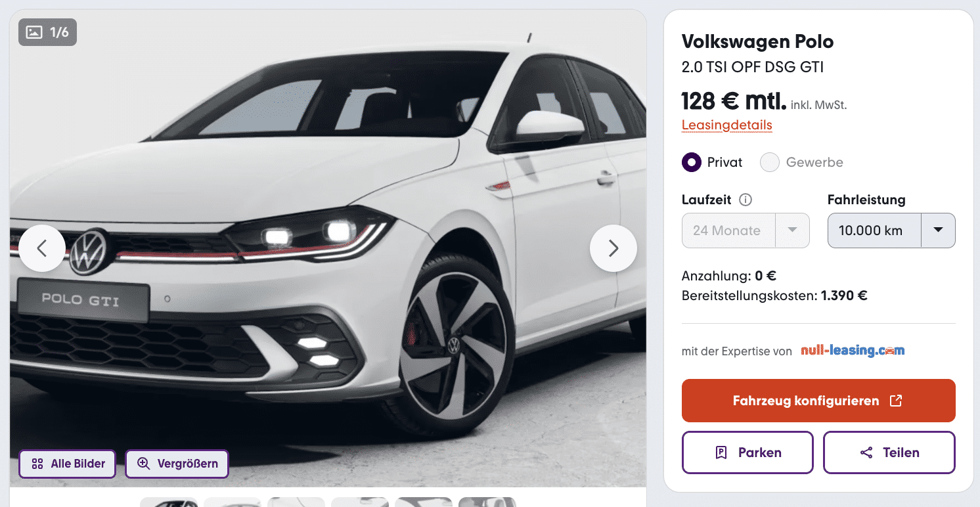Open the Leasingdetails link

click(x=727, y=125)
